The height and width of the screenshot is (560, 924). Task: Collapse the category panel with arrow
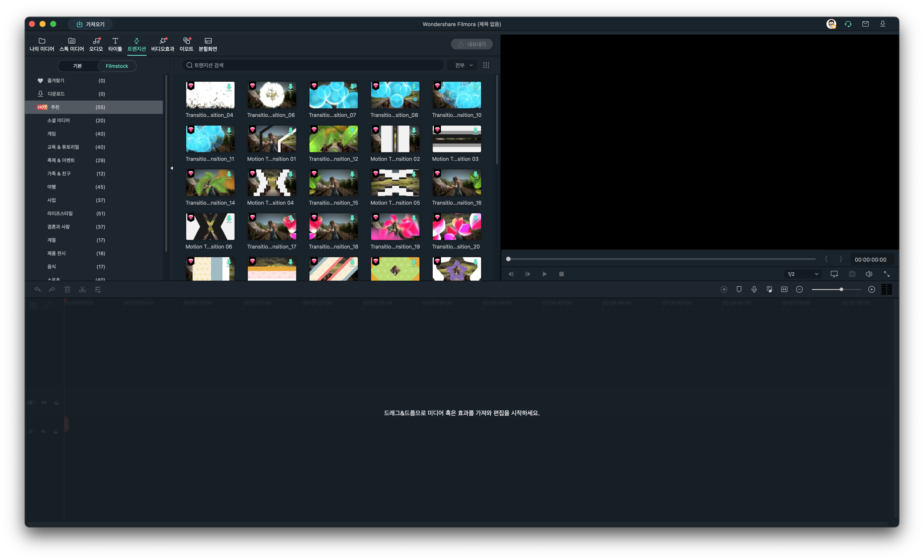171,168
